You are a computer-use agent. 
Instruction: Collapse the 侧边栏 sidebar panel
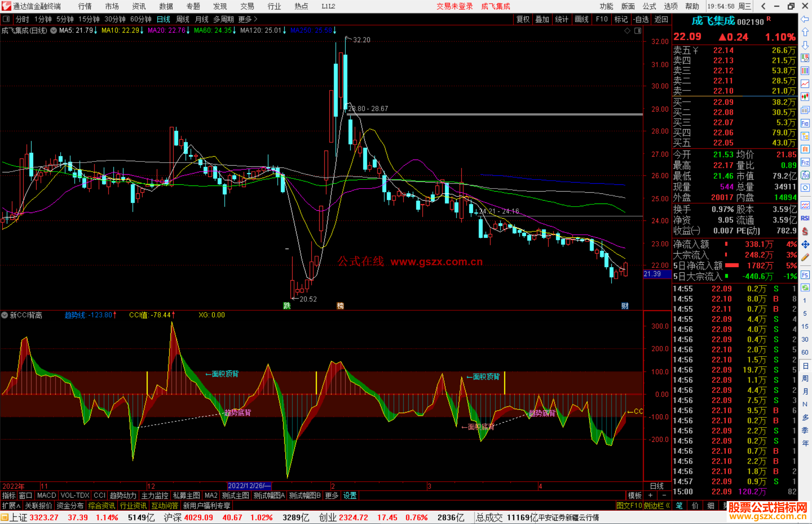click(657, 506)
